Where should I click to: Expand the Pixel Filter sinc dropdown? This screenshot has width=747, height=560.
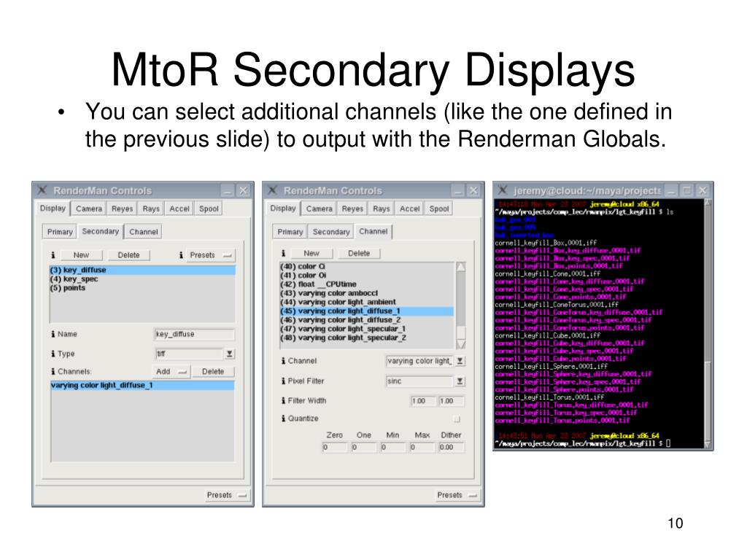pyautogui.click(x=460, y=381)
